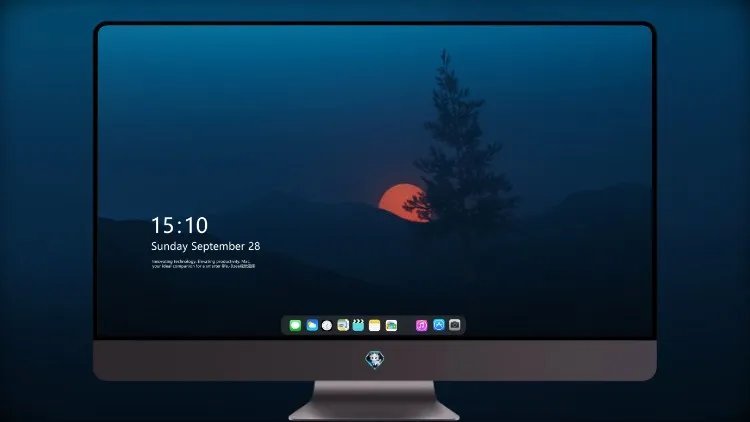This screenshot has width=750, height=422.
Task: Open the white Clock app in the dock
Action: 327,325
